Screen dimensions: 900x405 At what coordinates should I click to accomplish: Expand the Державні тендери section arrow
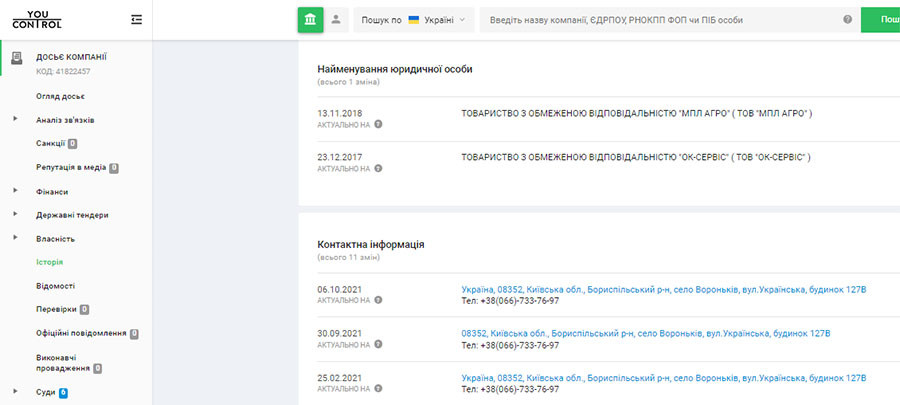click(x=15, y=215)
